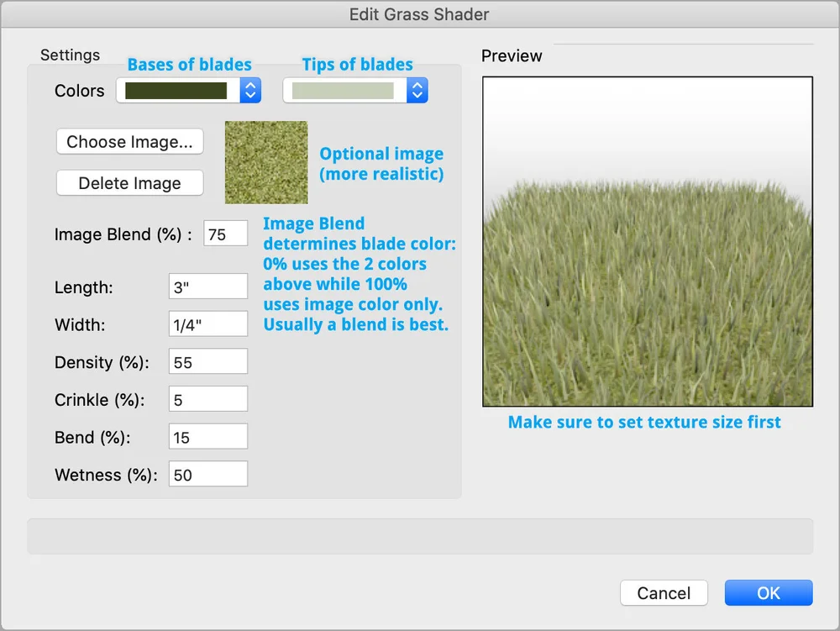Click the Edit Grass Shader title bar
Image resolution: width=840 pixels, height=631 pixels.
tap(419, 13)
